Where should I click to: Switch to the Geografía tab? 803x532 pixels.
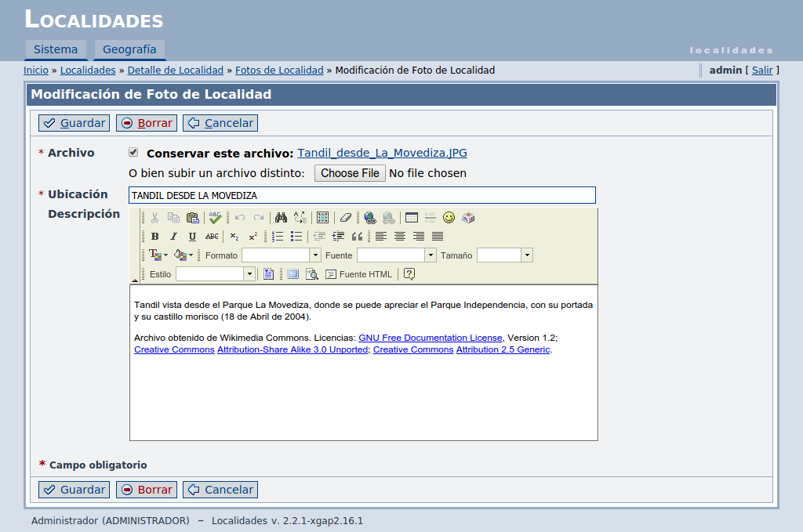pyautogui.click(x=129, y=49)
